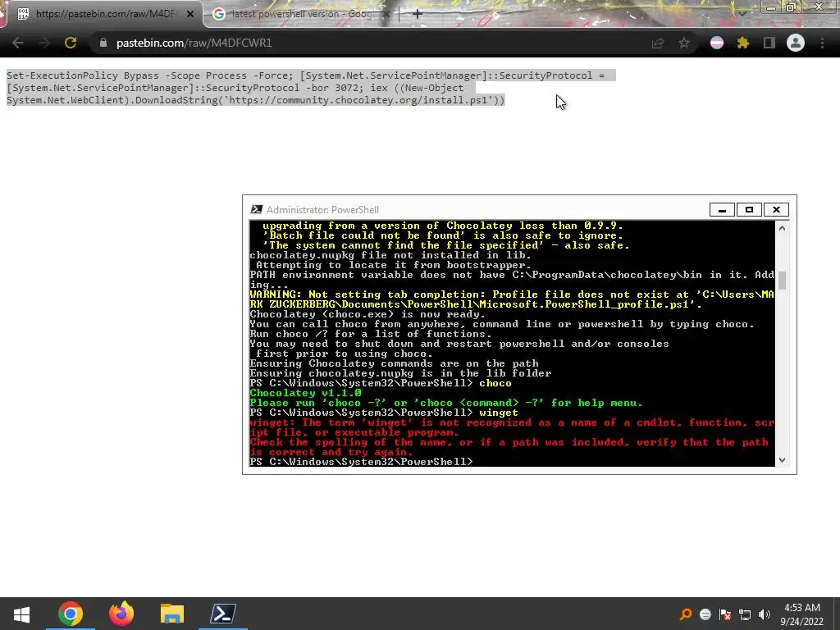Click the share page icon in address bar

tap(657, 43)
